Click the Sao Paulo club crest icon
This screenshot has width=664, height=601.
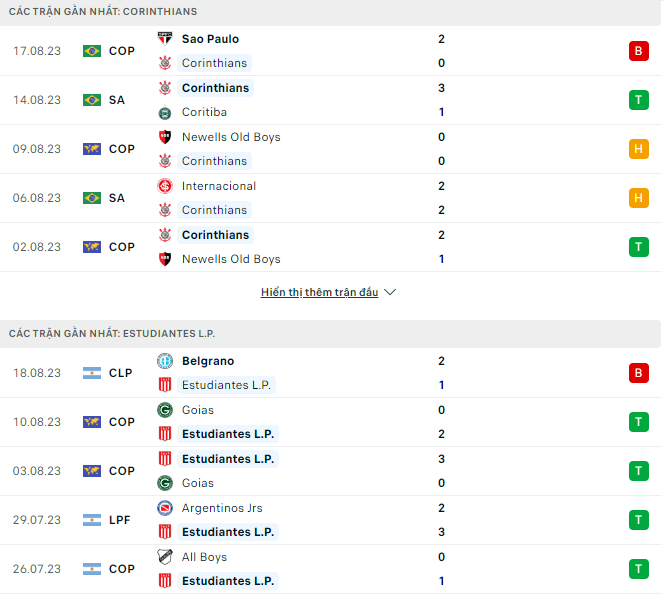[x=165, y=39]
